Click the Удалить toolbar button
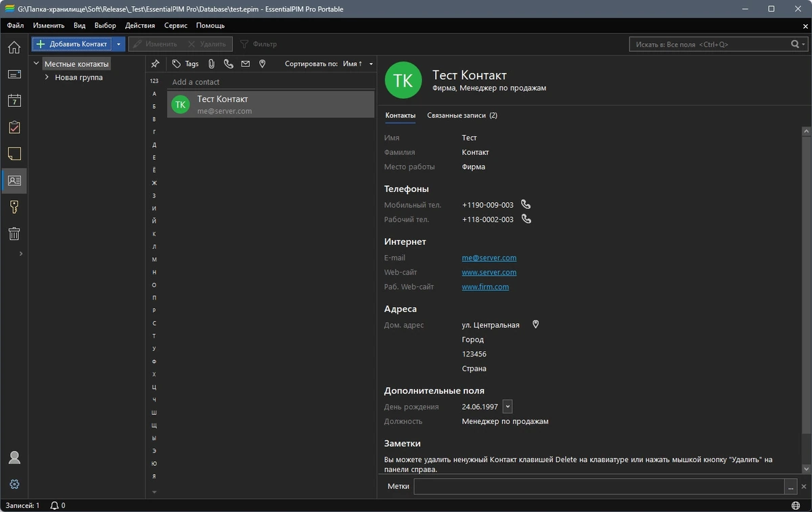This screenshot has width=812, height=512. tap(207, 44)
